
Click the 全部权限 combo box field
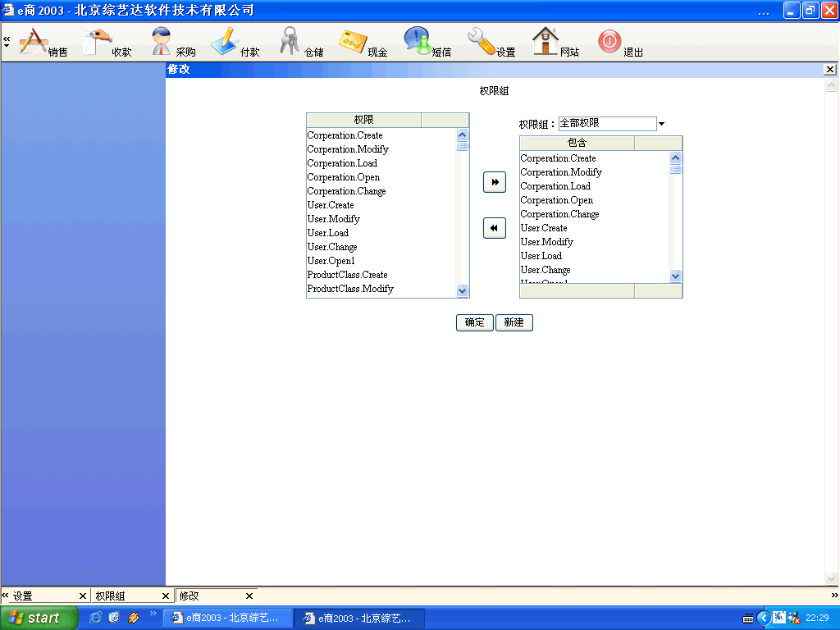[607, 123]
